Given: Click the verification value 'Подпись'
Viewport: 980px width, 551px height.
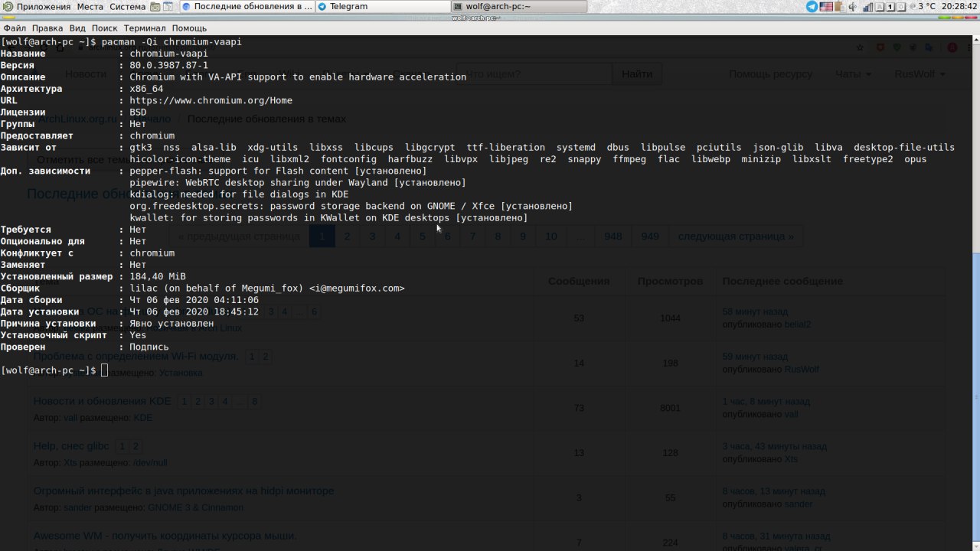Looking at the screenshot, I should (x=149, y=347).
